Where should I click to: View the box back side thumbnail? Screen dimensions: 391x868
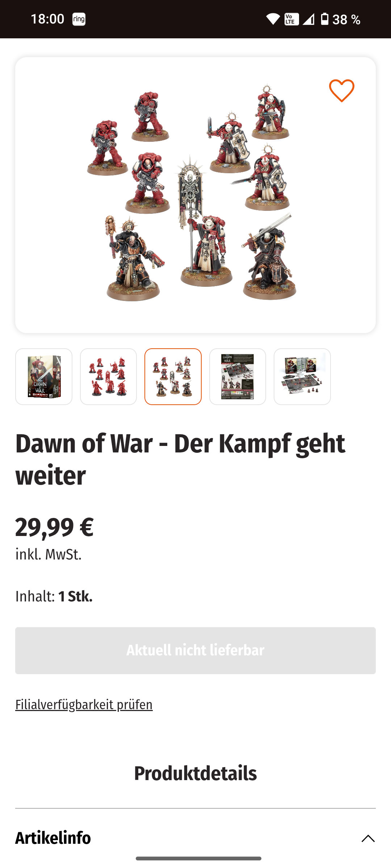(237, 376)
